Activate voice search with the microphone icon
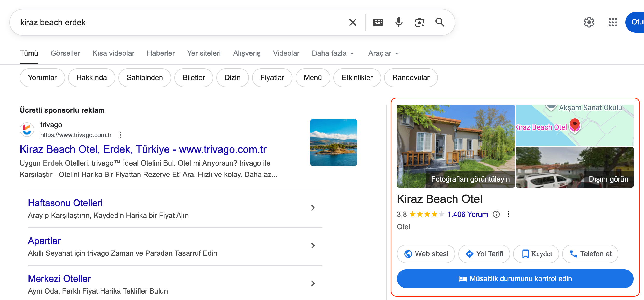The height and width of the screenshot is (300, 644). click(399, 22)
